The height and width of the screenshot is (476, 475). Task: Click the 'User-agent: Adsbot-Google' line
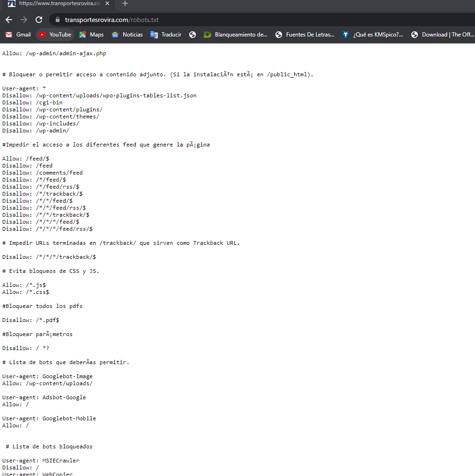(x=44, y=397)
